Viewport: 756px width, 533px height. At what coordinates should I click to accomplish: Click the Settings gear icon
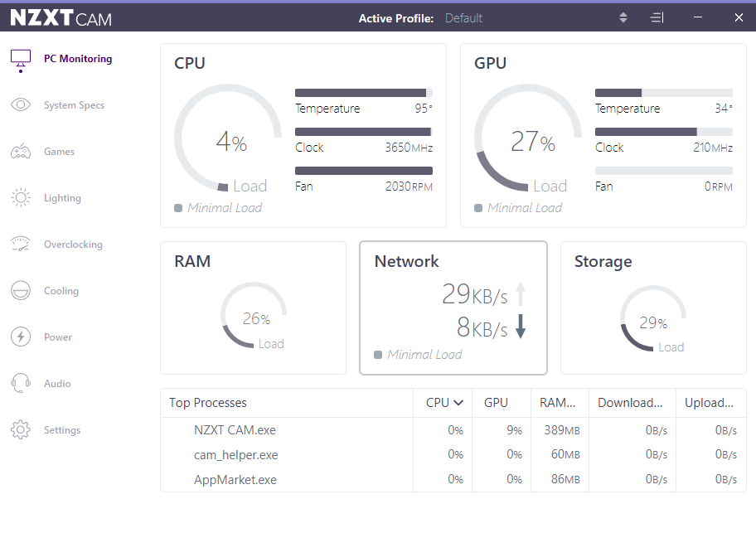click(x=21, y=430)
